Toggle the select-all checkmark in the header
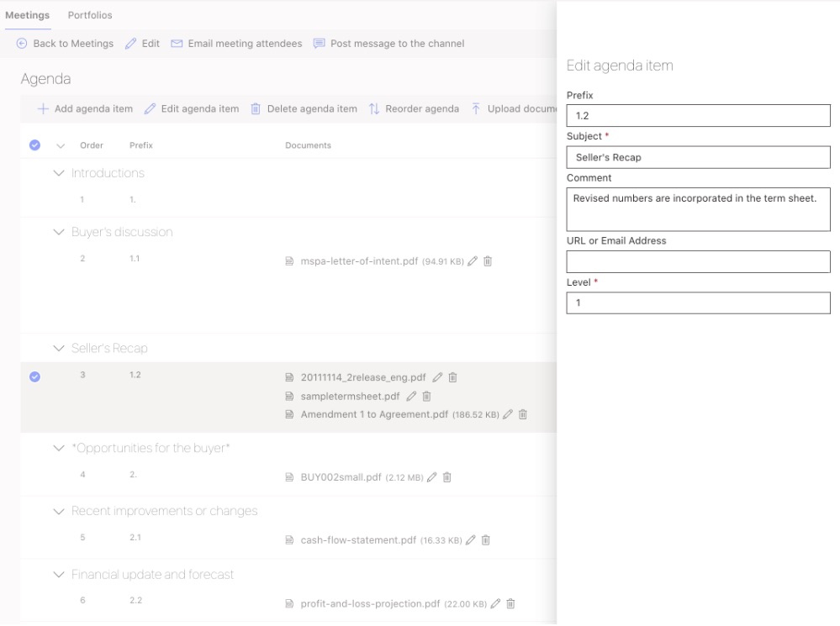Screen dimensions: 840x626 (34, 145)
